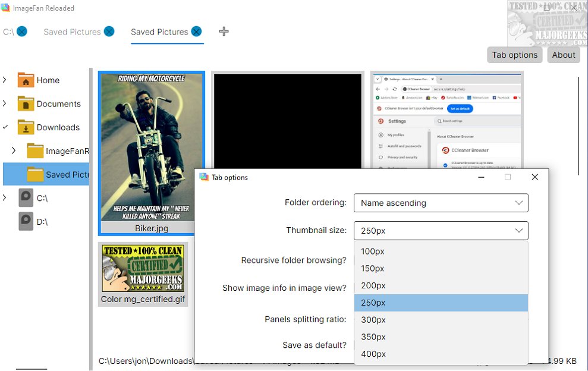Click the Save as default? label
The image size is (588, 371).
point(315,345)
